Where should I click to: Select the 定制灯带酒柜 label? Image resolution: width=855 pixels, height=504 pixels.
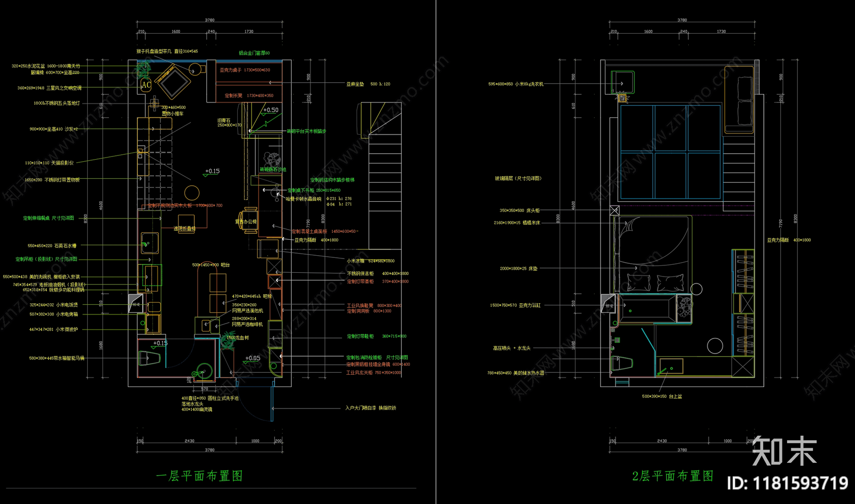(x=378, y=281)
